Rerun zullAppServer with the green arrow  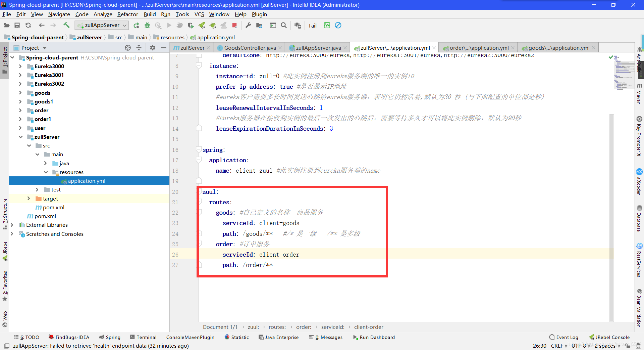(136, 25)
